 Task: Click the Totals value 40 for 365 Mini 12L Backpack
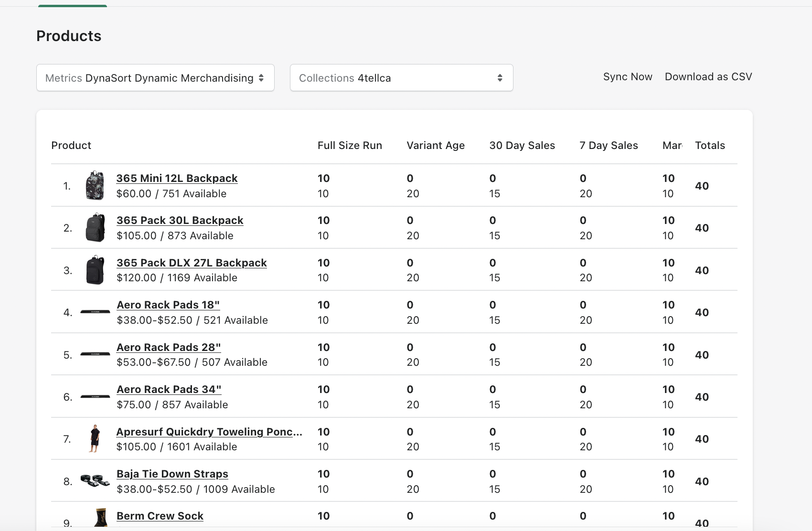click(x=702, y=186)
